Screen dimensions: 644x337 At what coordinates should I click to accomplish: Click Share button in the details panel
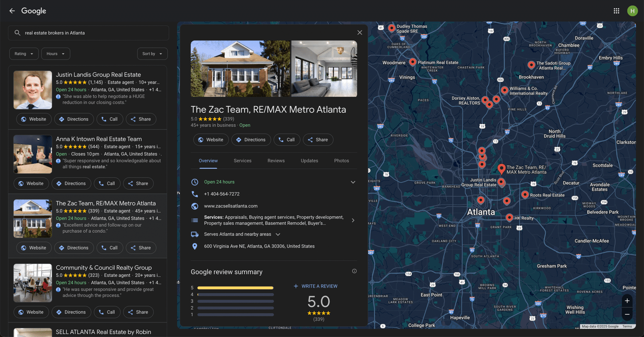click(318, 140)
